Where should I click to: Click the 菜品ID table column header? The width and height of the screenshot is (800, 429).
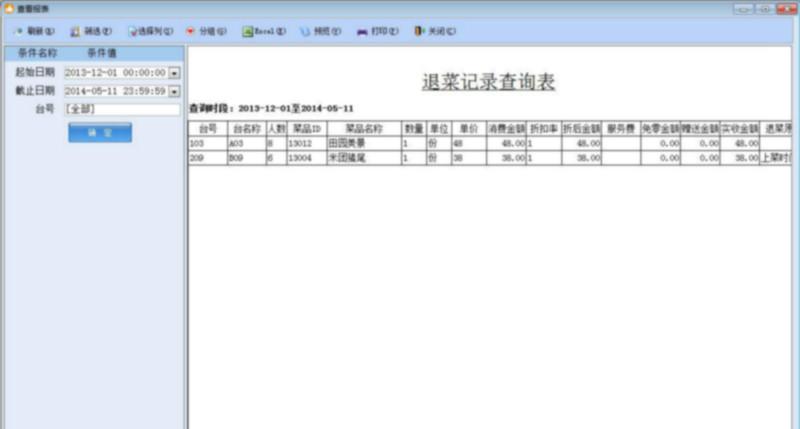pos(307,129)
